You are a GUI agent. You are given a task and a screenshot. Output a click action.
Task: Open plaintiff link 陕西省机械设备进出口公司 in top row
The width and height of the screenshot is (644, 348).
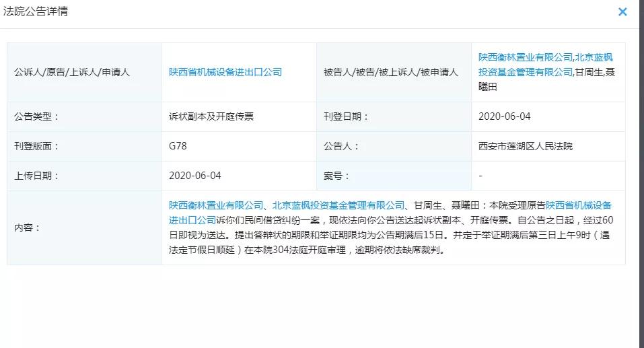point(225,72)
